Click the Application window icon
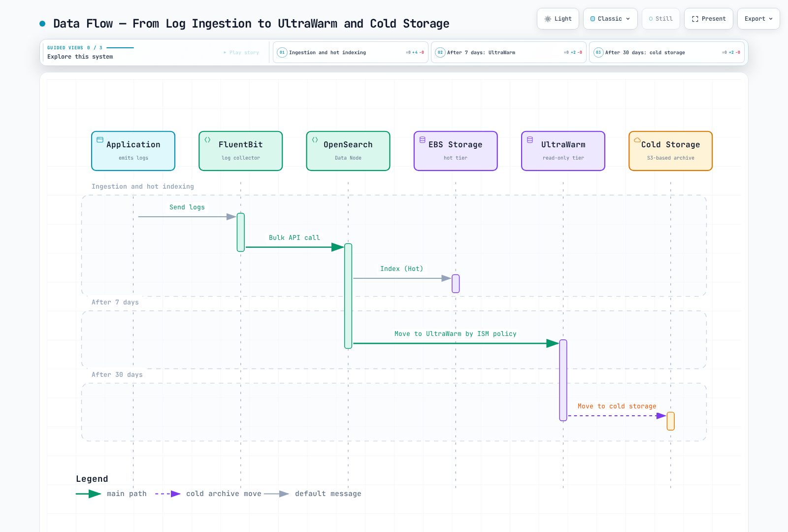788x532 pixels. [100, 140]
